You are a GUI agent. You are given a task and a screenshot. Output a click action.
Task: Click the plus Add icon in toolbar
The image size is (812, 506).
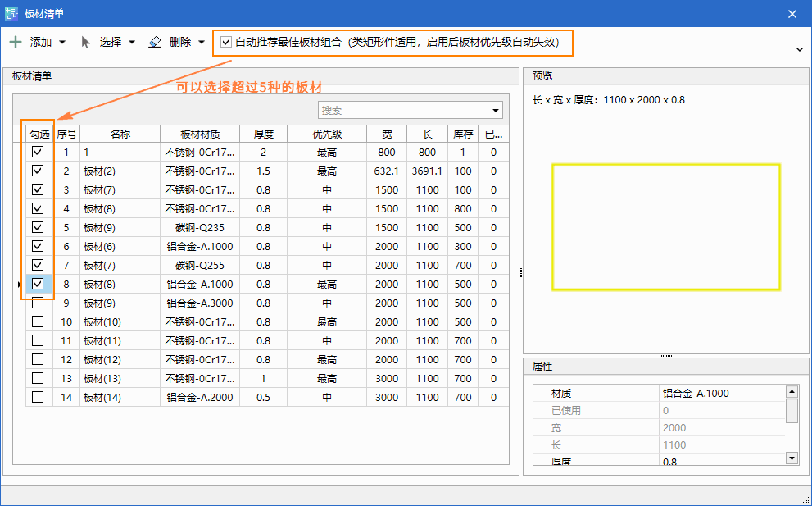(16, 42)
